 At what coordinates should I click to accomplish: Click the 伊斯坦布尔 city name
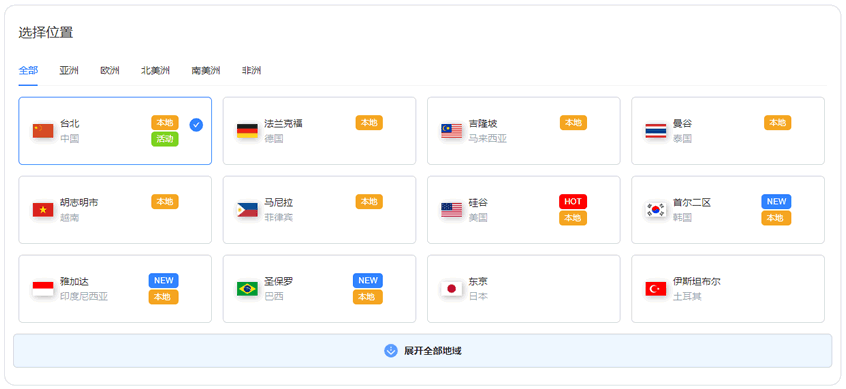pyautogui.click(x=696, y=282)
